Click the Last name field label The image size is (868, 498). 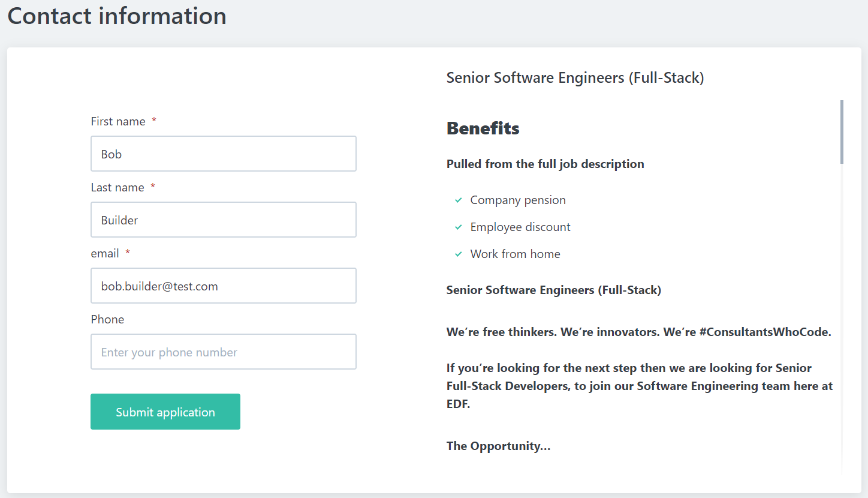click(x=117, y=187)
